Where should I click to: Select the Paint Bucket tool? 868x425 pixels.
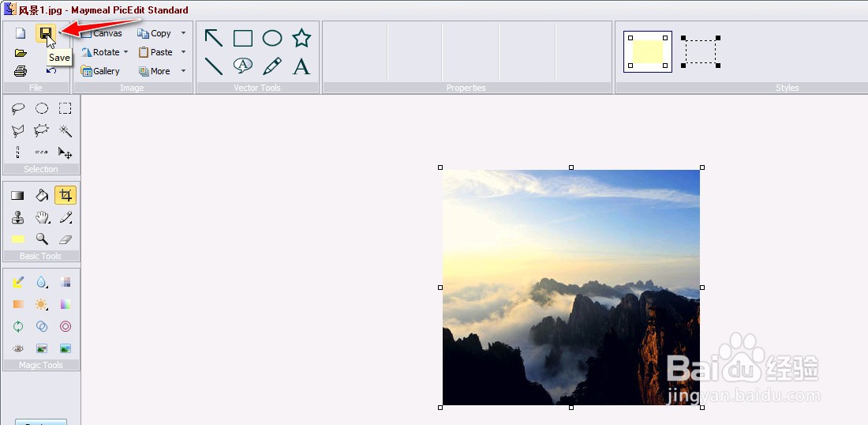[42, 195]
